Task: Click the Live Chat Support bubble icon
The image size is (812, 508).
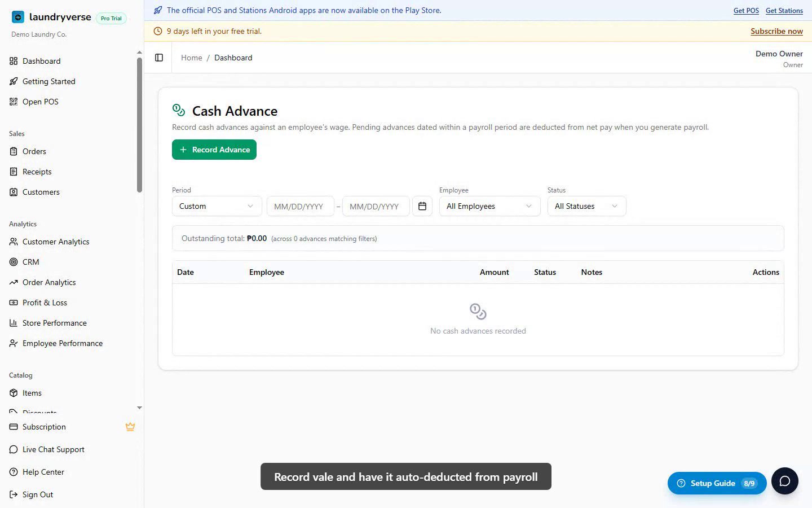Action: (x=14, y=449)
